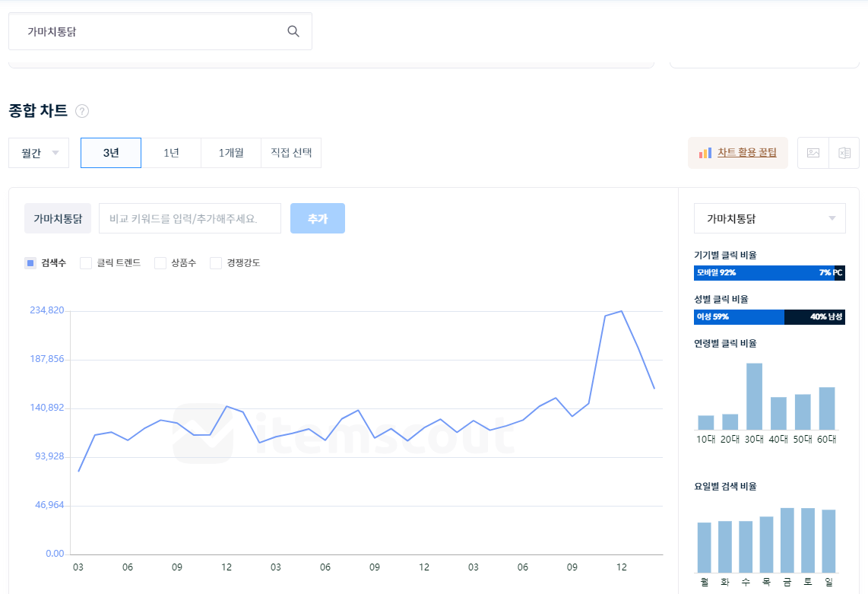The image size is (868, 594).
Task: Click the 46,964 axis label
Action: [49, 505]
